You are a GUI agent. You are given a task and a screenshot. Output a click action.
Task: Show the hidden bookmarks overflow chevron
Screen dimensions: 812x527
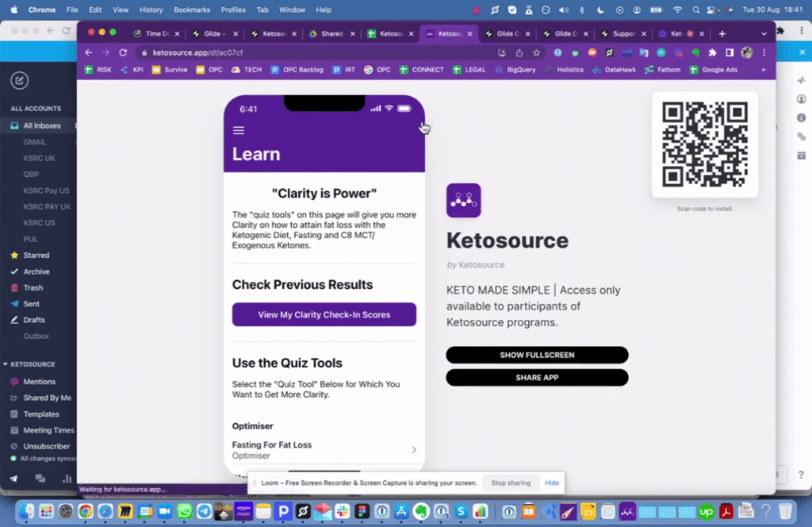pyautogui.click(x=763, y=69)
